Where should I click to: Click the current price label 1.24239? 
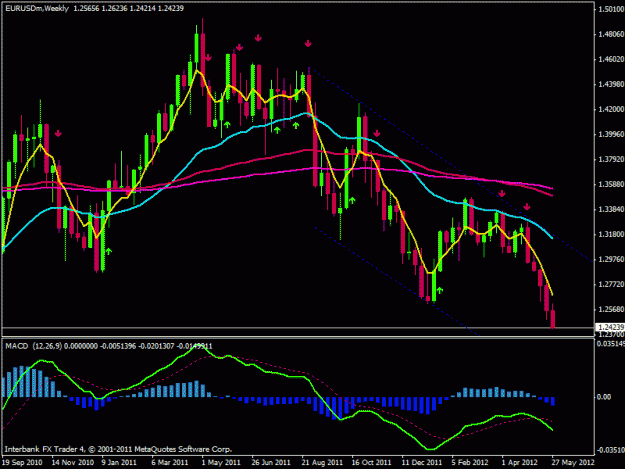click(x=610, y=327)
